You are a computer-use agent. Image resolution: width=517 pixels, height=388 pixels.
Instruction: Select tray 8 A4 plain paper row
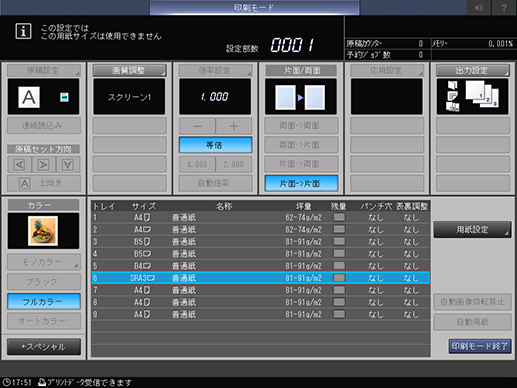(260, 302)
